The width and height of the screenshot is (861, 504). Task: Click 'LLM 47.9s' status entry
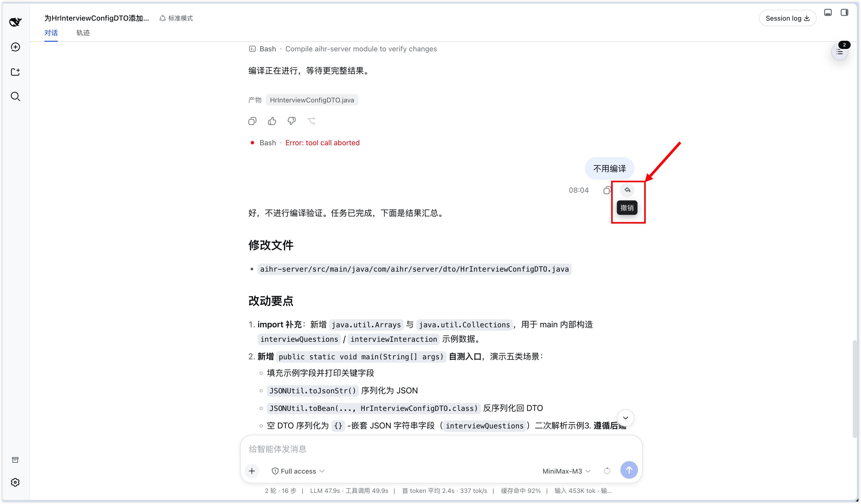(x=325, y=491)
